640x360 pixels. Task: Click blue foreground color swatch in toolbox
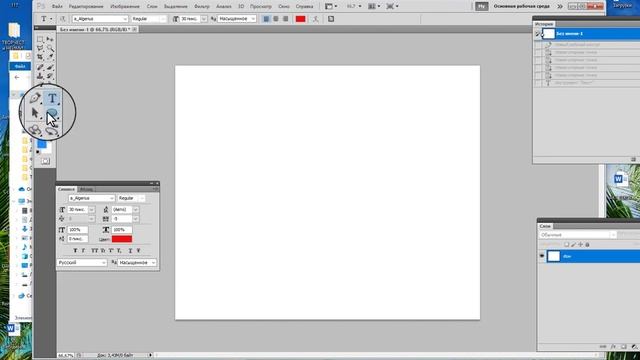(42, 144)
